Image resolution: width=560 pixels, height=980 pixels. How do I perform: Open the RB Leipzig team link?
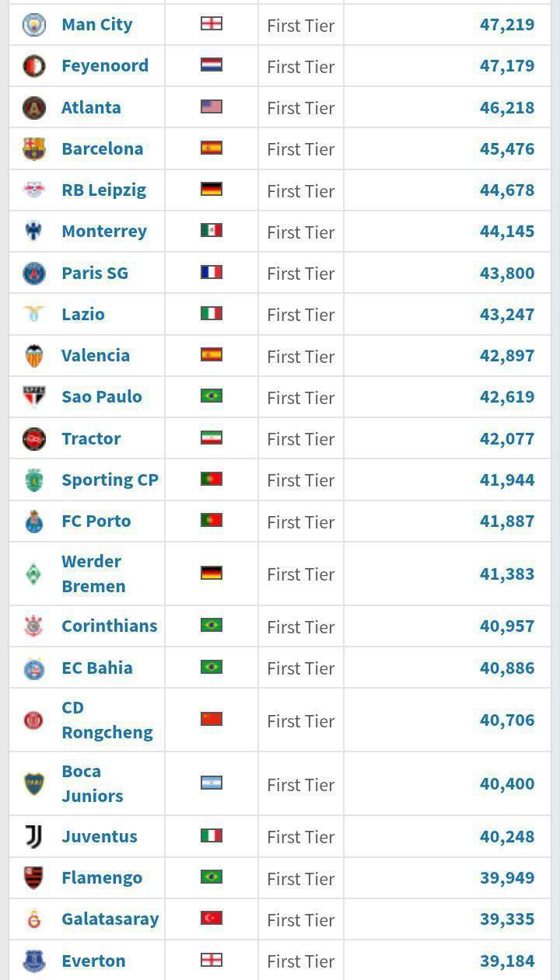103,190
